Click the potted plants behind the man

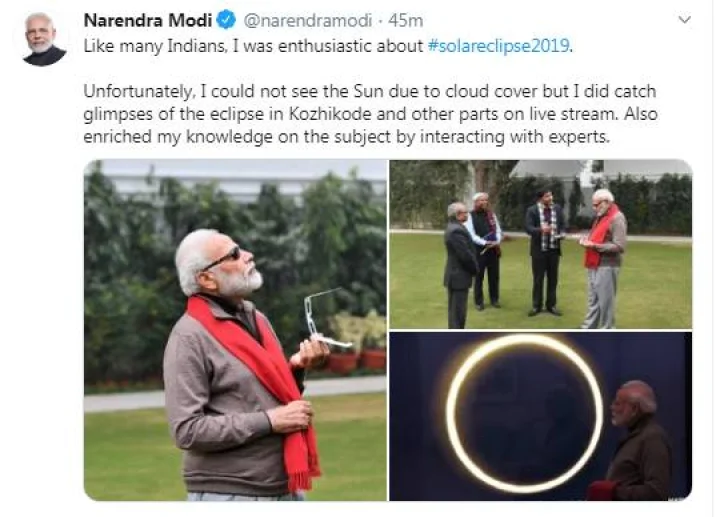357,342
